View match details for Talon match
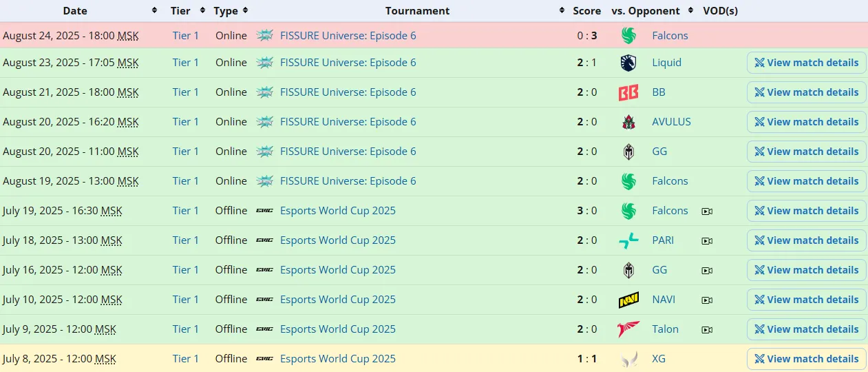This screenshot has height=372, width=868. [807, 329]
